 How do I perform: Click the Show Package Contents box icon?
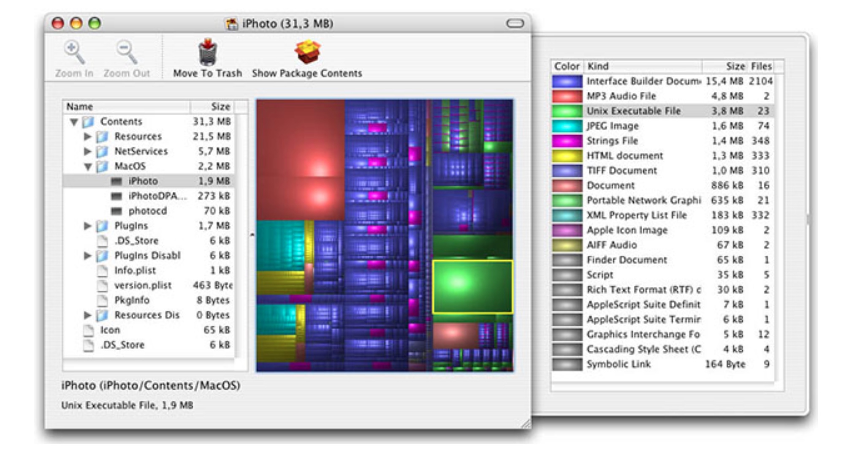tap(307, 52)
